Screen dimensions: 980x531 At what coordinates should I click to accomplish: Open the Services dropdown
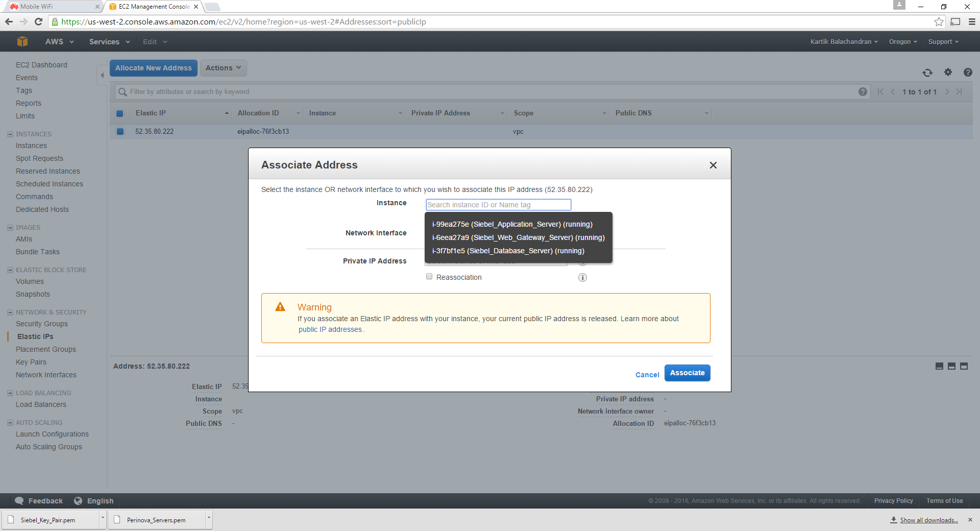click(x=110, y=42)
